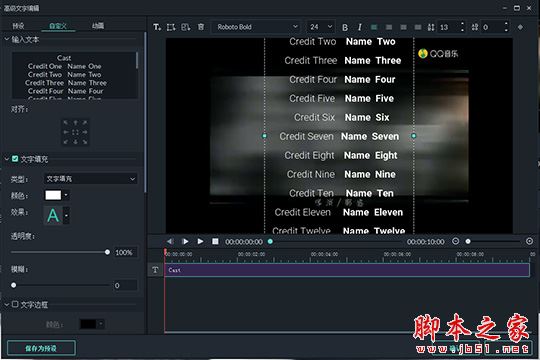Click the line spacing icon
Image resolution: width=540 pixels, height=360 pixels.
pyautogui.click(x=431, y=27)
